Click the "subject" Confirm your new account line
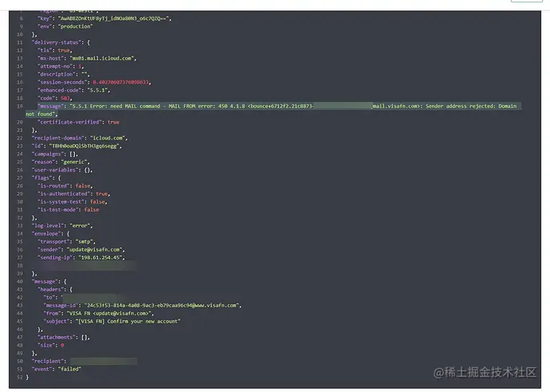 coord(112,321)
